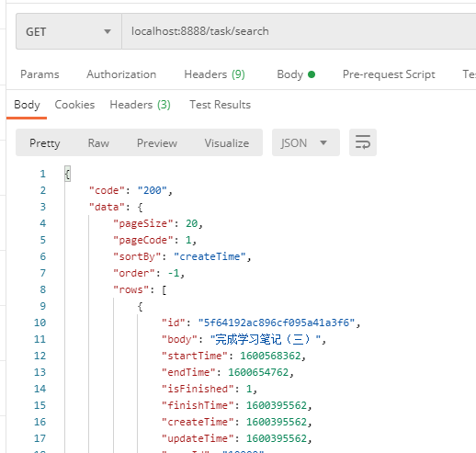Select the request Body tab
Screen dimensions: 476x453
(296, 74)
